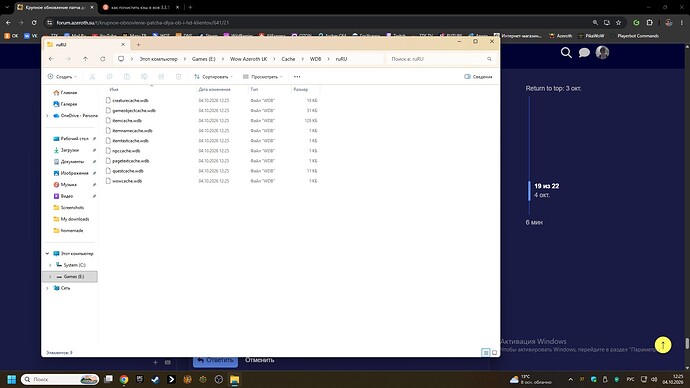Open Steam from the taskbar
This screenshot has height=388, width=690.
(155, 379)
